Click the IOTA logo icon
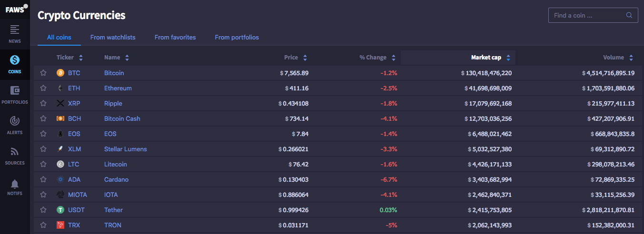The width and height of the screenshot is (644, 234). (x=60, y=195)
